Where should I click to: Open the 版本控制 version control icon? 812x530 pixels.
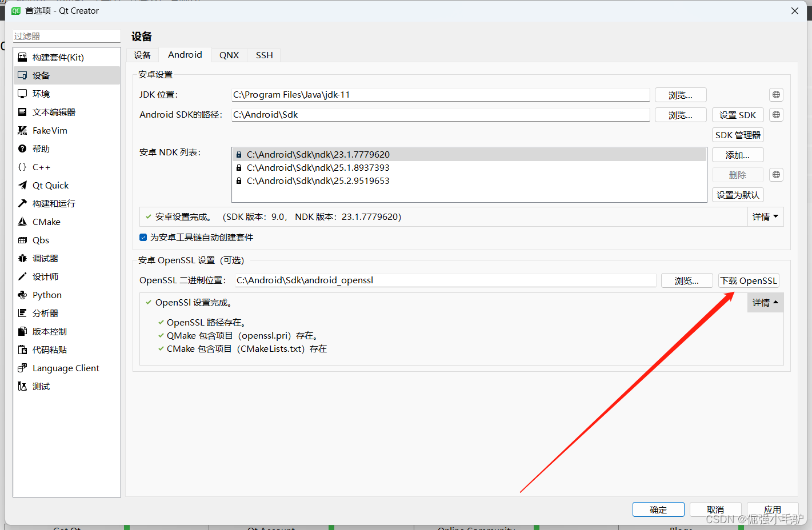tap(22, 331)
